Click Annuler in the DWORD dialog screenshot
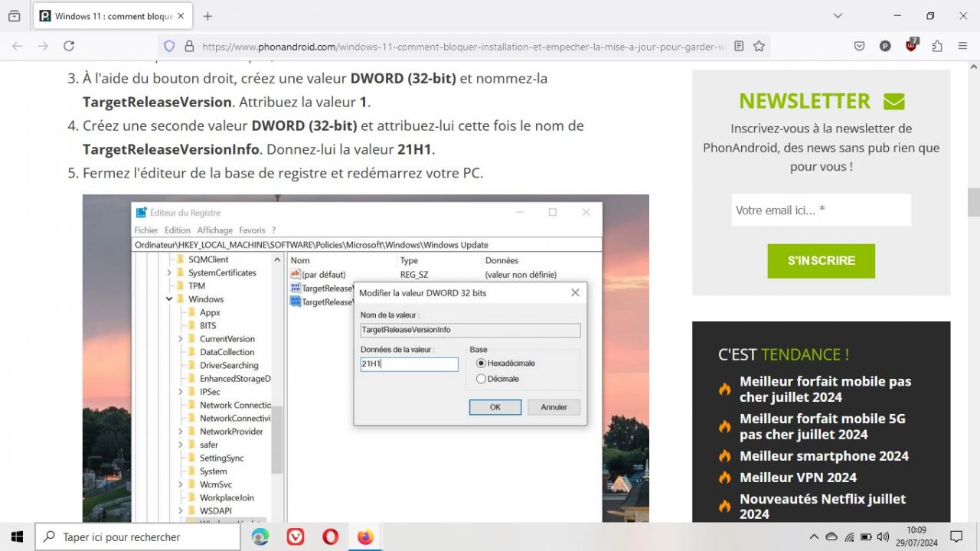 [x=554, y=407]
